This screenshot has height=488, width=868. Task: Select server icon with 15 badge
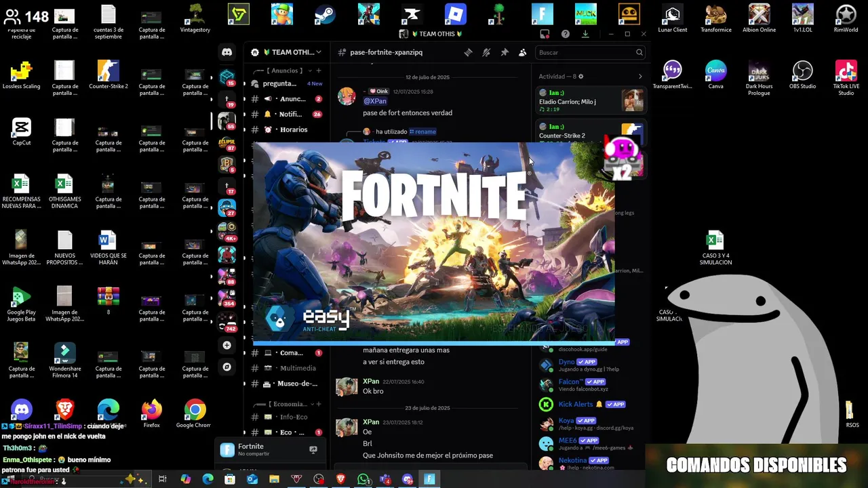point(227,77)
